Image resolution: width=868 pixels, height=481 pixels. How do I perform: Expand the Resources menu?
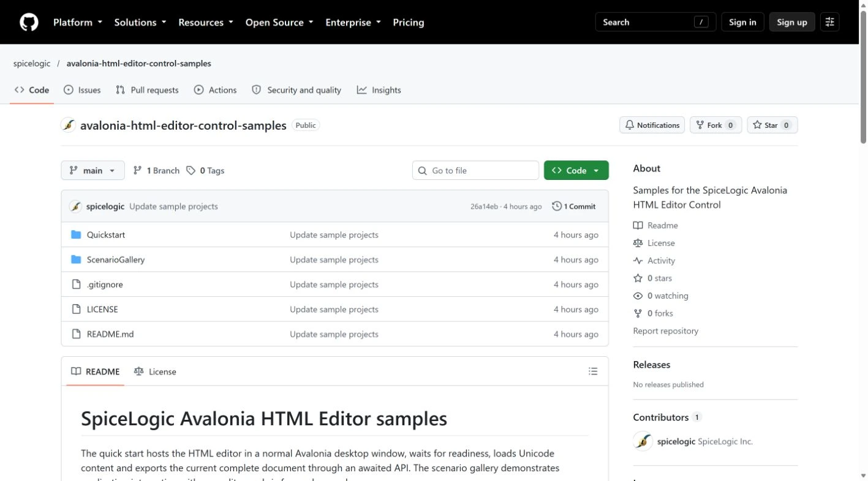(x=206, y=22)
